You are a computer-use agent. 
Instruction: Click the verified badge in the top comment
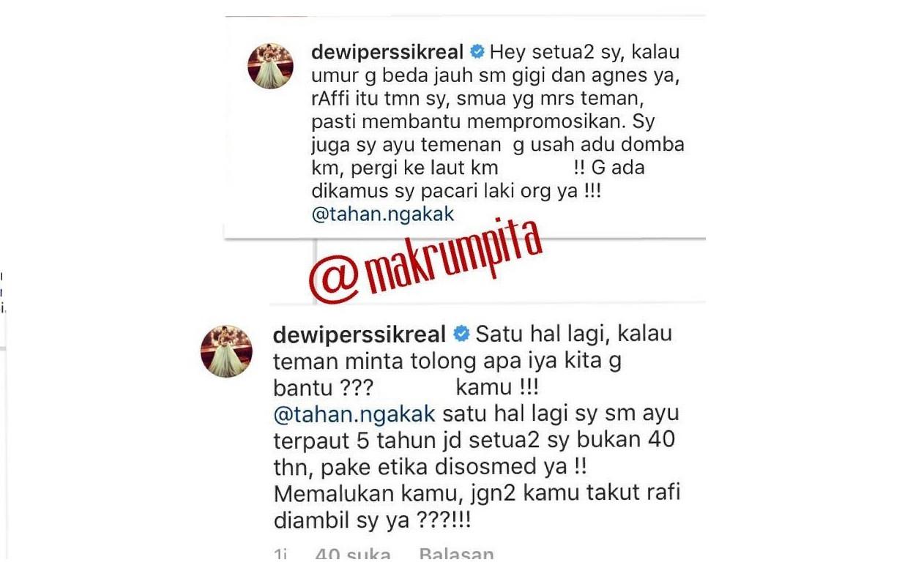coord(477,52)
